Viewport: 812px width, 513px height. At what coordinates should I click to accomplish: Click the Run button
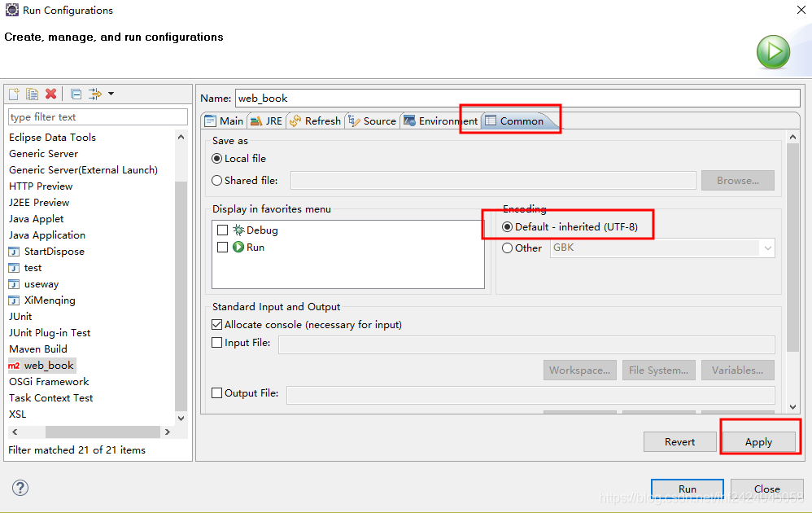click(x=688, y=489)
